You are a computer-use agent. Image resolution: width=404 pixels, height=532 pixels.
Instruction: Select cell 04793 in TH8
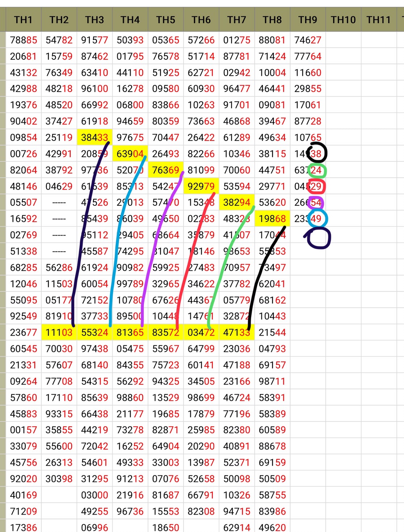pyautogui.click(x=272, y=349)
